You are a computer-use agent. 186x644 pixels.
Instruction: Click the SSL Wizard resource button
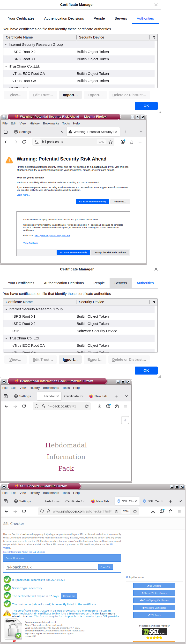(154, 586)
